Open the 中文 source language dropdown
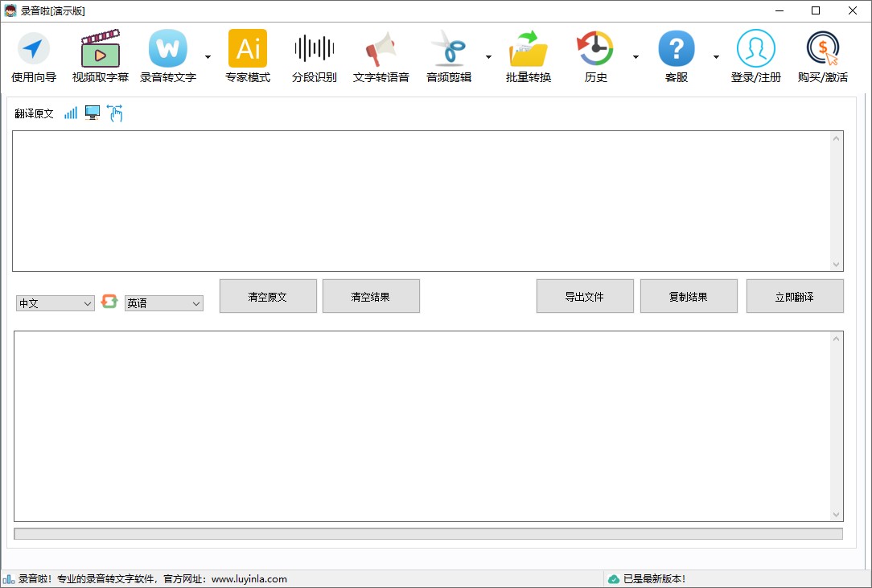The width and height of the screenshot is (872, 588). [x=54, y=303]
